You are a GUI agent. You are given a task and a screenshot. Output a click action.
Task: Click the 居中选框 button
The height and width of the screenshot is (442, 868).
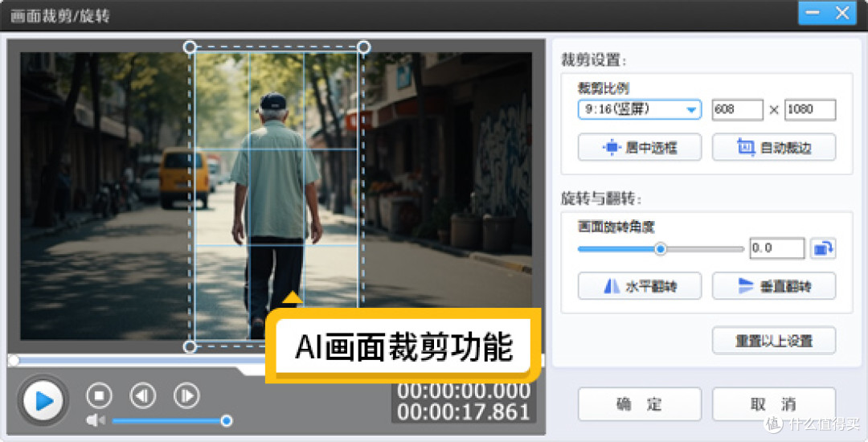[x=640, y=148]
